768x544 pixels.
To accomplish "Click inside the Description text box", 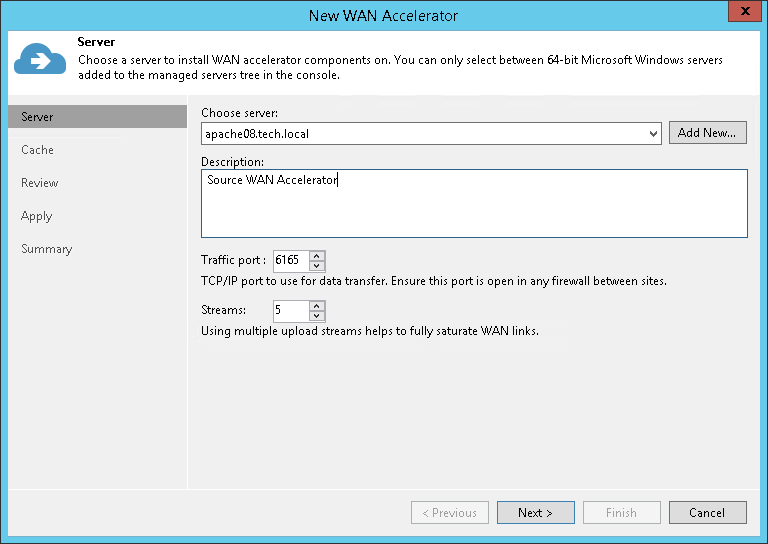I will [474, 204].
